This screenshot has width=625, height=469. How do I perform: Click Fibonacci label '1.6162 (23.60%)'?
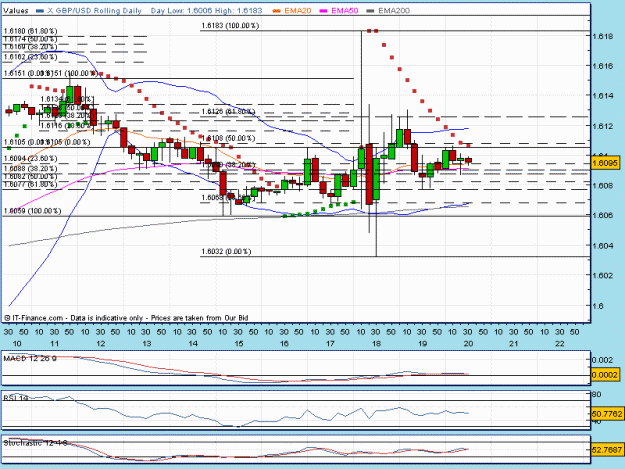click(x=30, y=57)
